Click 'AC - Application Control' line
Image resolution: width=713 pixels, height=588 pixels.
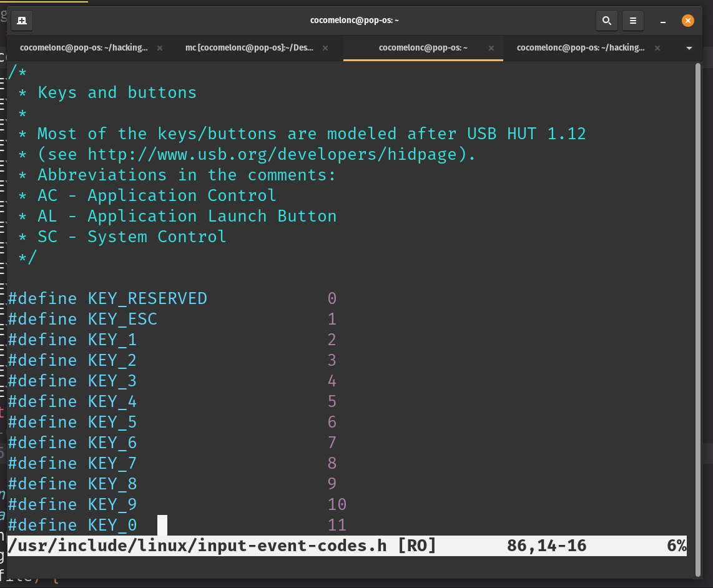(147, 195)
